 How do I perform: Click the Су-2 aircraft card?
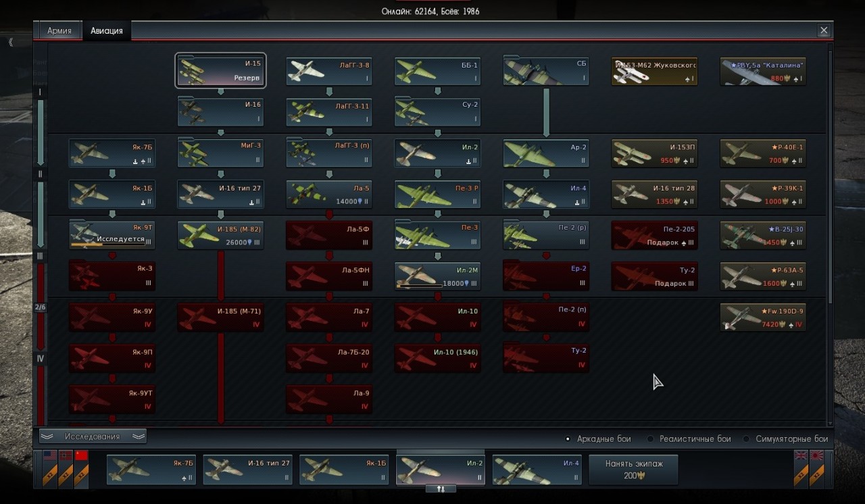tap(437, 112)
